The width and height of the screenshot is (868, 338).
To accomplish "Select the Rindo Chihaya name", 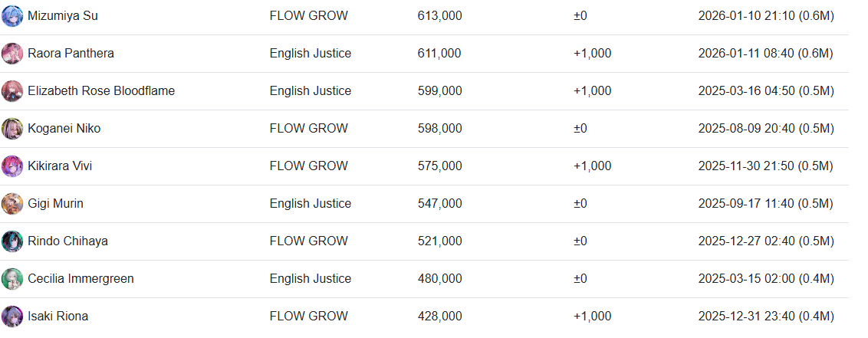I will pos(67,241).
